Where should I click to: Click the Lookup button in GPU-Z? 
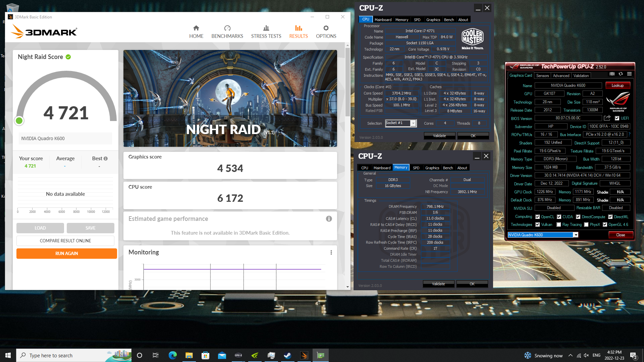[x=618, y=85]
